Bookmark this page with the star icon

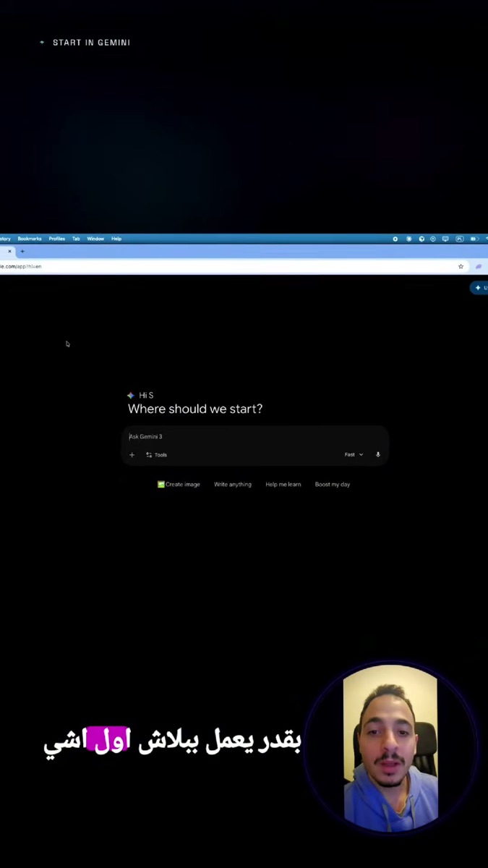point(461,266)
